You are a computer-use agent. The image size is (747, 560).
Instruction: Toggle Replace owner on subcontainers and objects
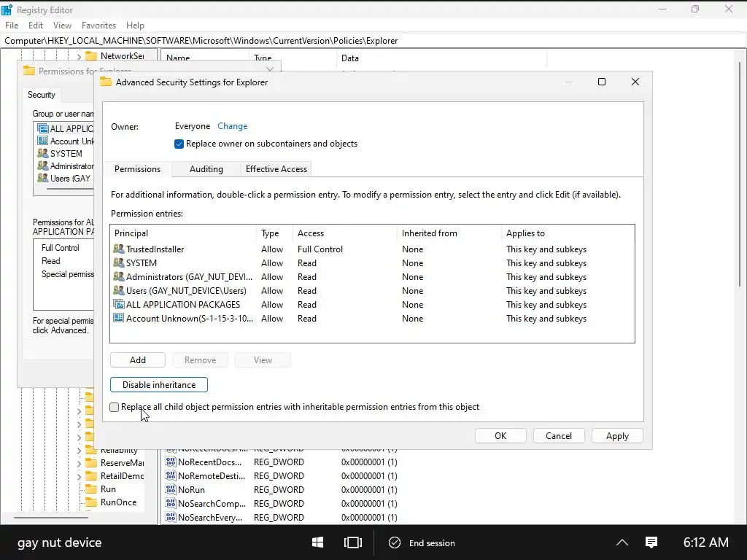[x=179, y=144]
